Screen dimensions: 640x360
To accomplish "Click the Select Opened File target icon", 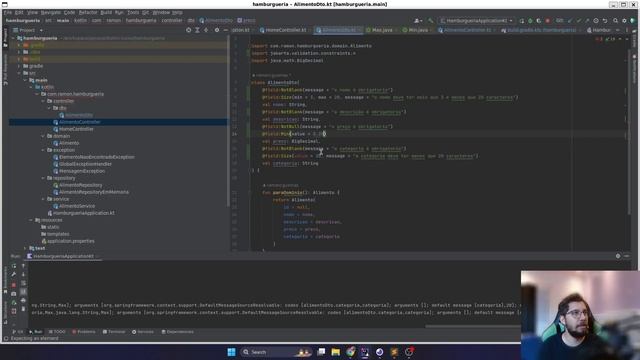I will tap(188, 30).
